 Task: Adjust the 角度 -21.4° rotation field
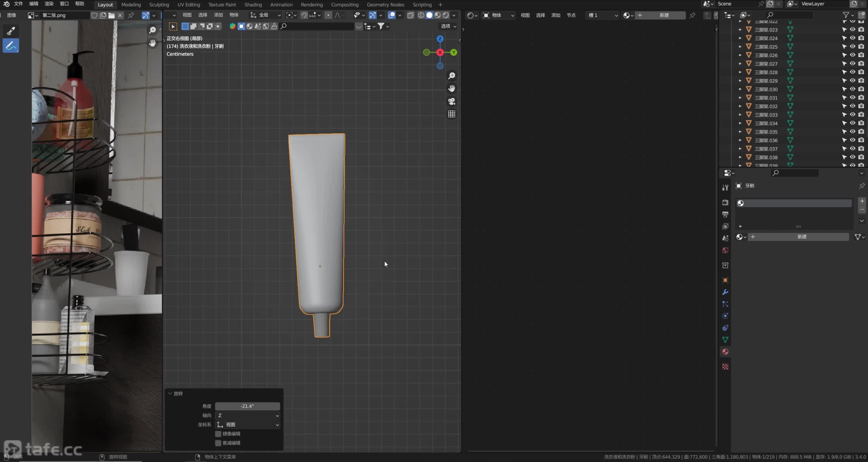click(x=248, y=406)
